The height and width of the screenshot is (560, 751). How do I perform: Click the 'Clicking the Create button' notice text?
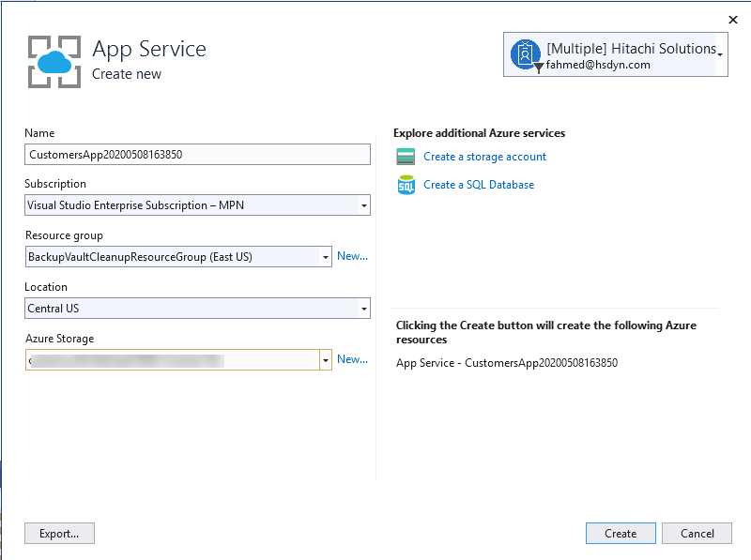point(546,332)
